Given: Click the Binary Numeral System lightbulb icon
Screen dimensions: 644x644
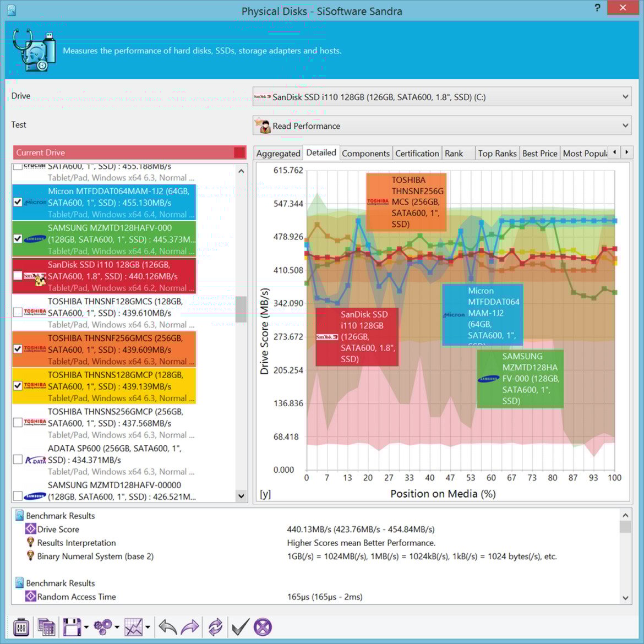Looking at the screenshot, I should [x=30, y=556].
